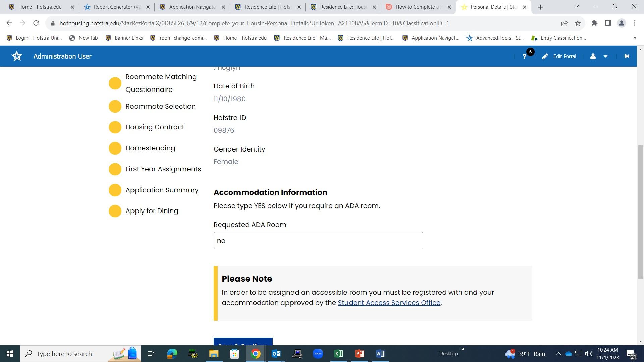Screen dimensions: 644x362
Task: Open Chrome extensions puzzle icon
Action: tap(594, 23)
